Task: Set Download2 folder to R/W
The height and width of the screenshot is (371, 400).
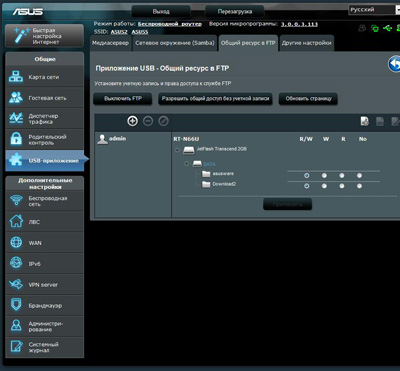Action: pyautogui.click(x=307, y=186)
